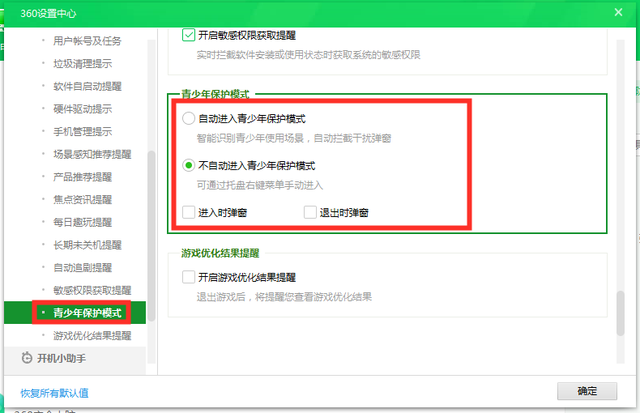Uncheck 开启敏感权限获取提醒 checkbox
The width and height of the screenshot is (640, 413).
tap(188, 35)
